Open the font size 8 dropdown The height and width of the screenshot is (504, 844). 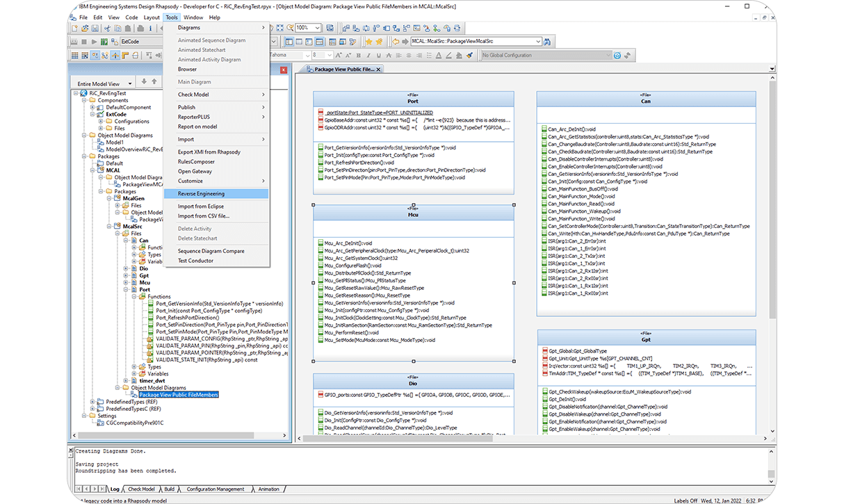330,56
